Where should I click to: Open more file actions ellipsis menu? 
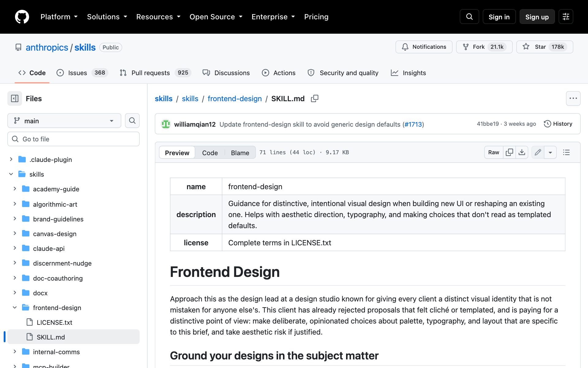pos(573,98)
